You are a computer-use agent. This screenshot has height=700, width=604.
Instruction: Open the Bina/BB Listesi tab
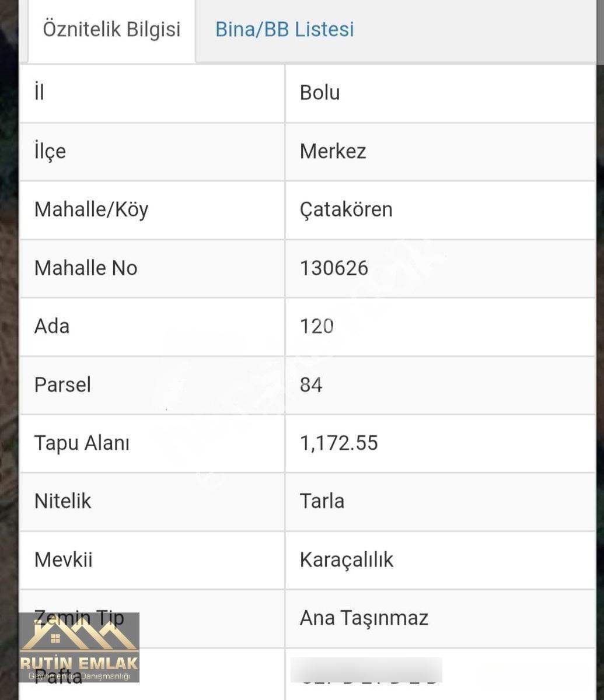pos(284,30)
